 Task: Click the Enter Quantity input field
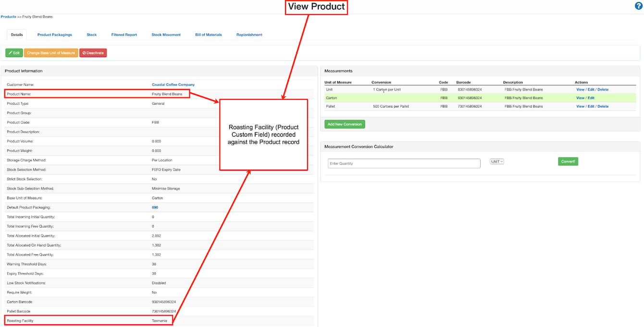click(x=404, y=163)
